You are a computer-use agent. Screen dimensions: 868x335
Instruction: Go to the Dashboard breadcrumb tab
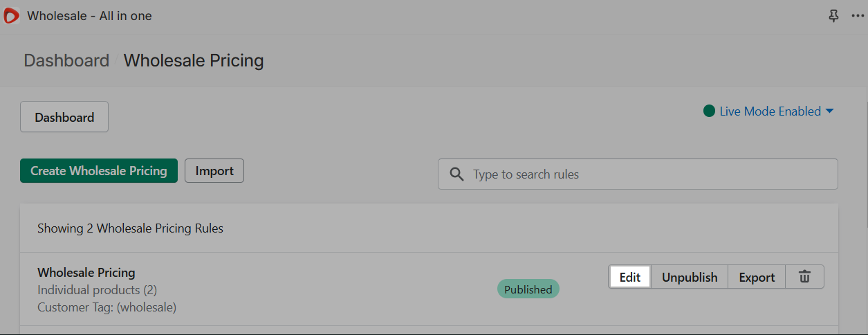click(66, 60)
